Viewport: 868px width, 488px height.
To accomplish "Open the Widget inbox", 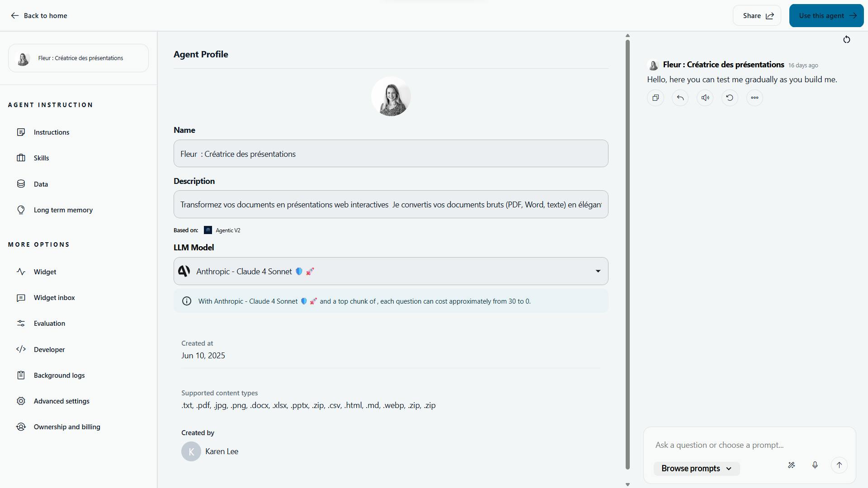I will 54,297.
